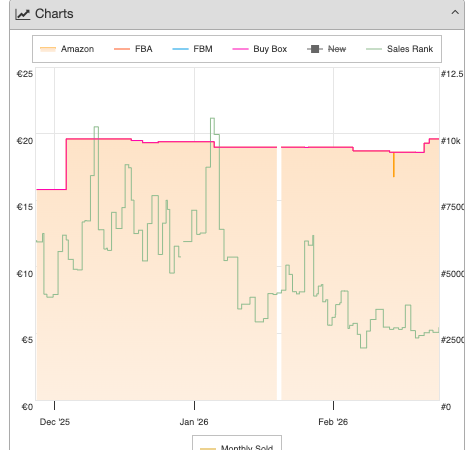Click the FBM blue legend swatch
Image resolution: width=474 pixels, height=450 pixels.
click(x=180, y=49)
